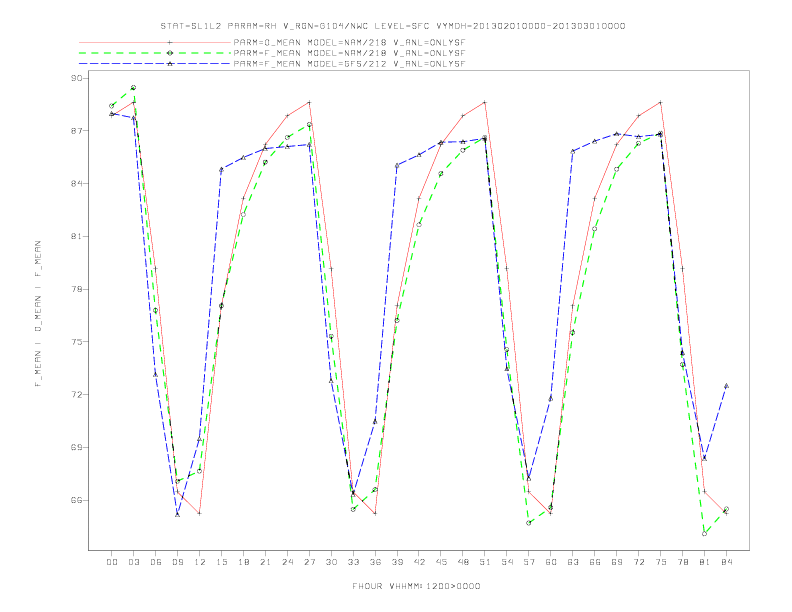Click forecast hour 27 on the x-axis
The height and width of the screenshot is (612, 792).
click(x=309, y=562)
